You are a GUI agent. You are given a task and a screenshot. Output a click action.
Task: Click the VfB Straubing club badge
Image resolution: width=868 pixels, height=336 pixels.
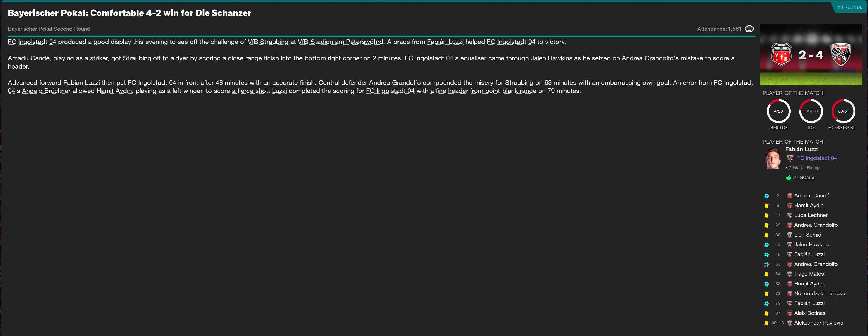pos(781,55)
